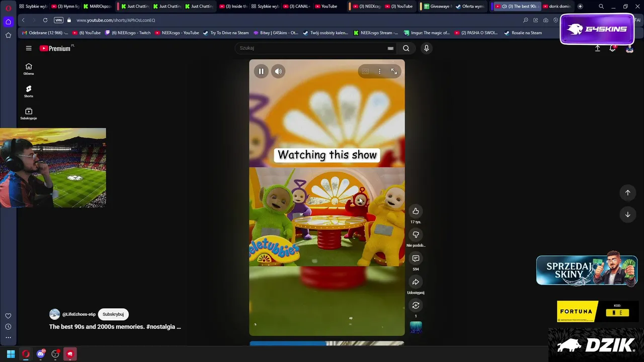
Task: Open @LifeEchoes-e6p channel link
Action: pyautogui.click(x=79, y=314)
